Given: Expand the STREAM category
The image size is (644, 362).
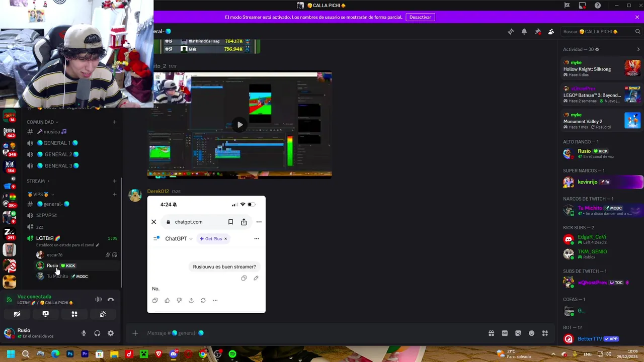Looking at the screenshot, I should coord(38,181).
